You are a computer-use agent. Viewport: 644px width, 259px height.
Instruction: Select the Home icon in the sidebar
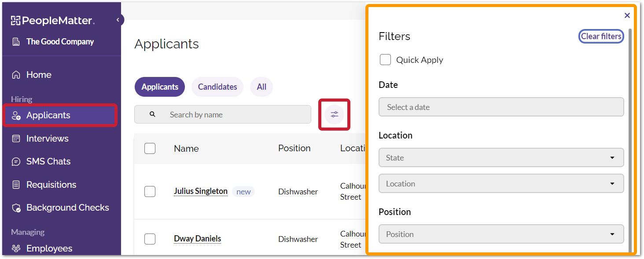click(x=15, y=74)
